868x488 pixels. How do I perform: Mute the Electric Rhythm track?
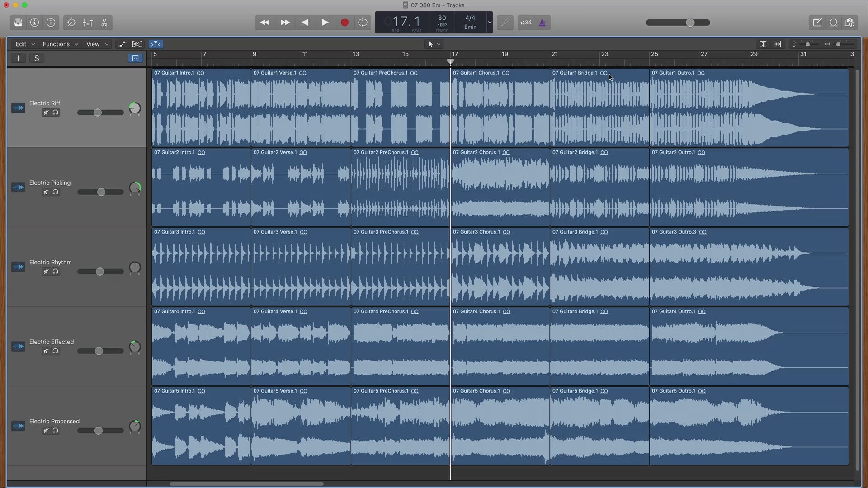(46, 272)
